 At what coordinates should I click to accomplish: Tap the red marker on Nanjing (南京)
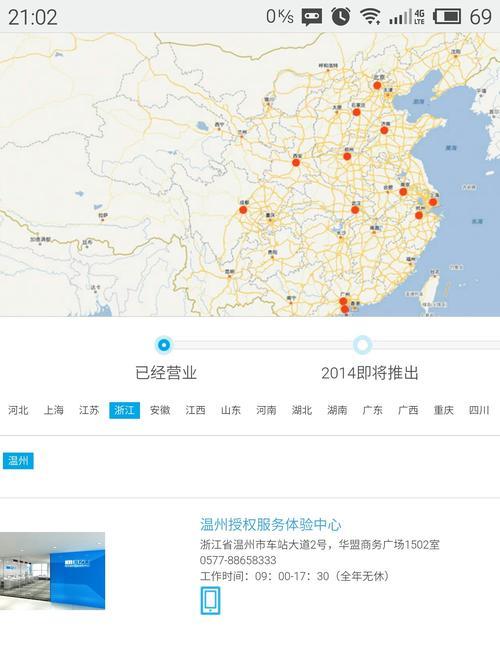(x=403, y=192)
